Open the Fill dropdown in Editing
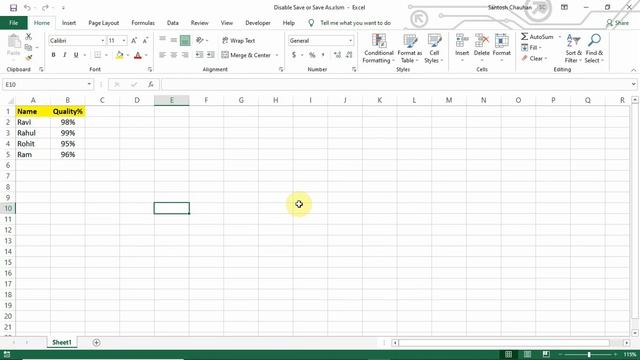The width and height of the screenshot is (640, 360). click(x=531, y=48)
